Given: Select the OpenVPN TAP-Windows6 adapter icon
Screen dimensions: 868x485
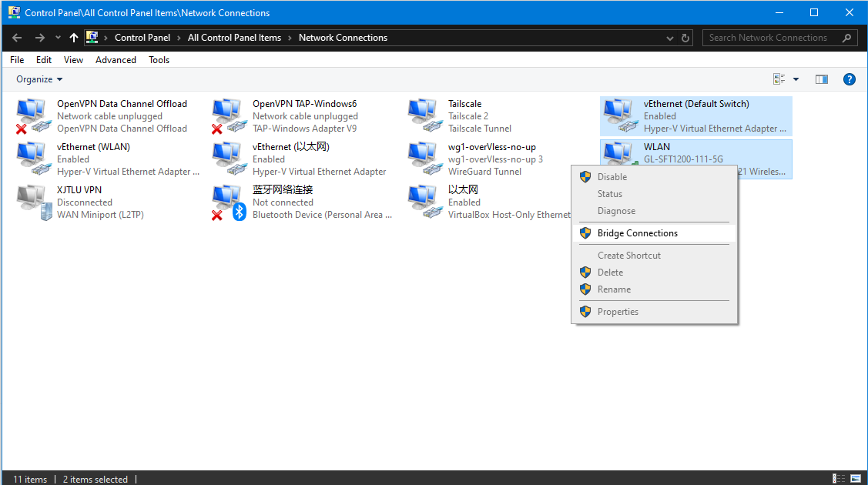Looking at the screenshot, I should point(230,115).
